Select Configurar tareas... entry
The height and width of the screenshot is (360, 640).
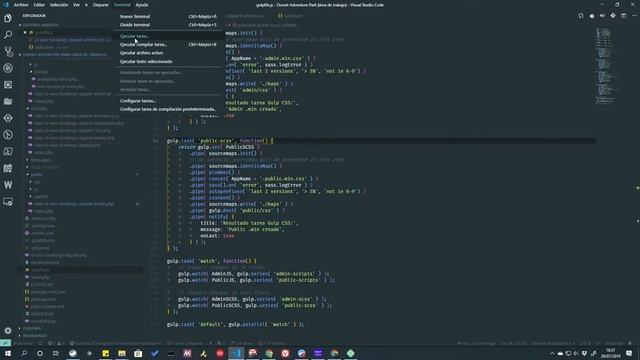(168, 101)
